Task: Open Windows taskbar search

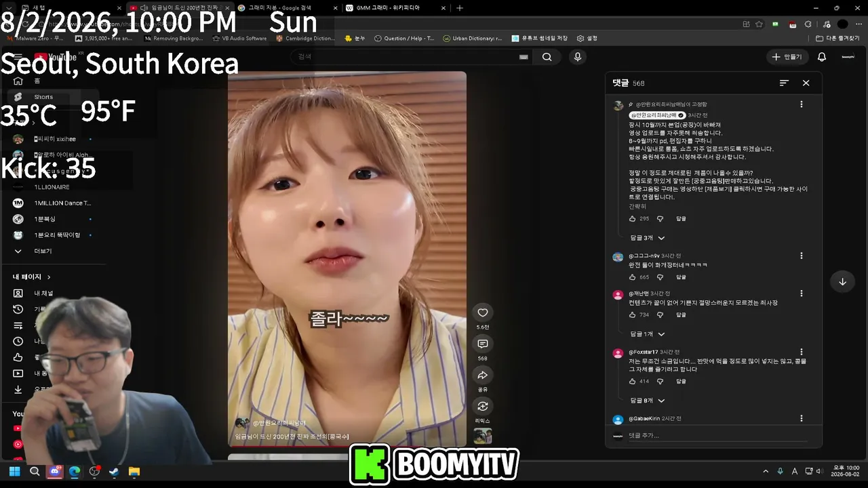Action: (x=35, y=472)
